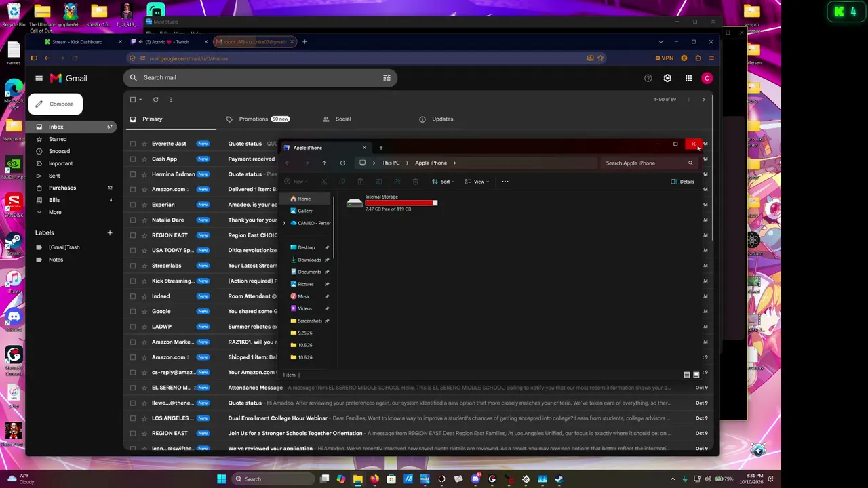The image size is (868, 488).
Task: Open See more menu in Explorer toolbar
Action: [505, 182]
